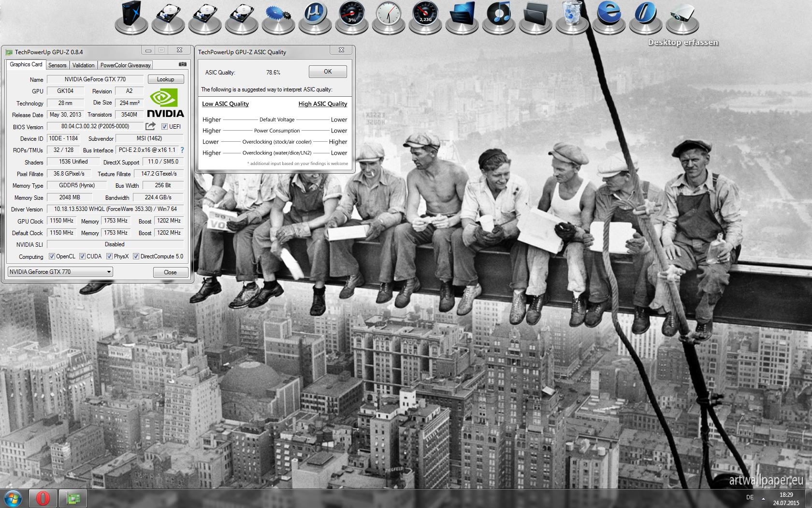The width and height of the screenshot is (812, 508).
Task: Click the Shaders value 1536 Unified
Action: (x=73, y=162)
